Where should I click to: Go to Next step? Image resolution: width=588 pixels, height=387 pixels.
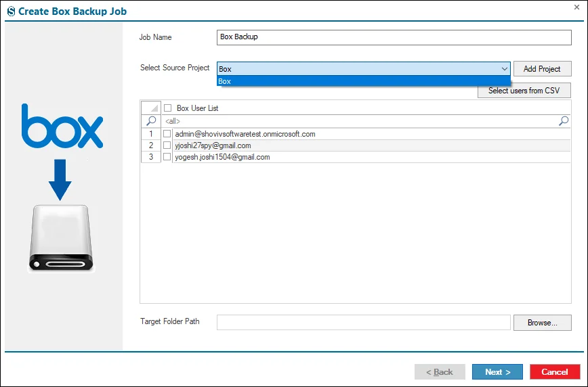[x=497, y=372]
